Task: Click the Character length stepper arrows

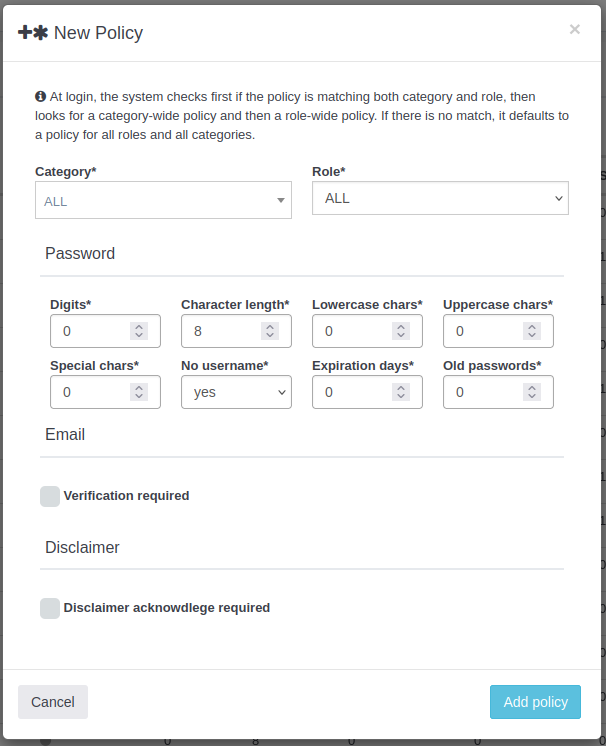Action: (x=270, y=331)
